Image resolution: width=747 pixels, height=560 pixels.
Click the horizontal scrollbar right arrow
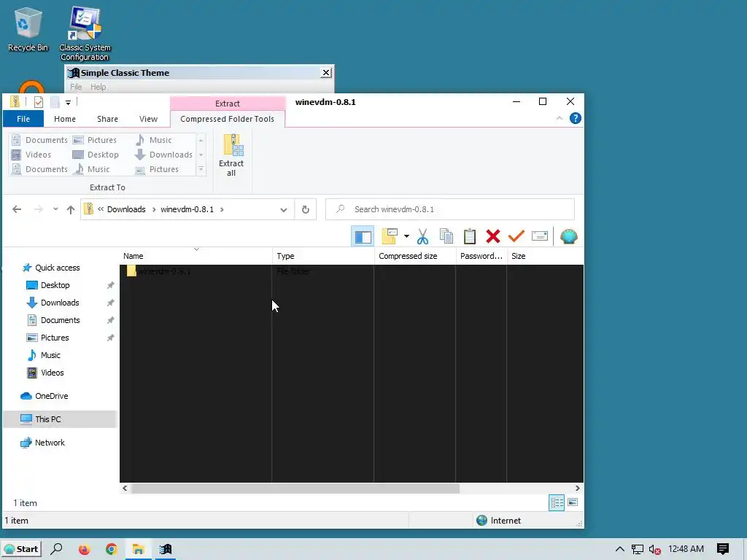tap(578, 489)
